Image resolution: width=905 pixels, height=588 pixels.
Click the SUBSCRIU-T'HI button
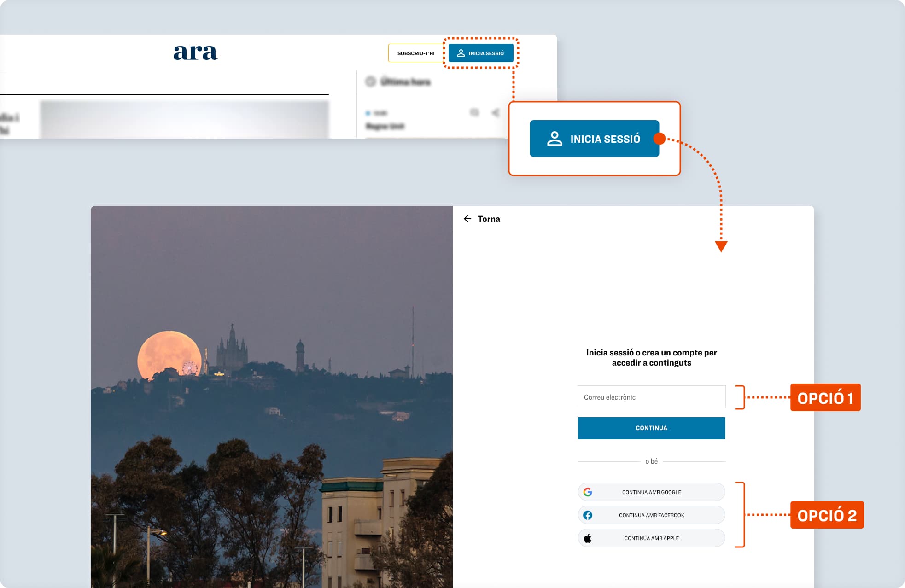(415, 53)
